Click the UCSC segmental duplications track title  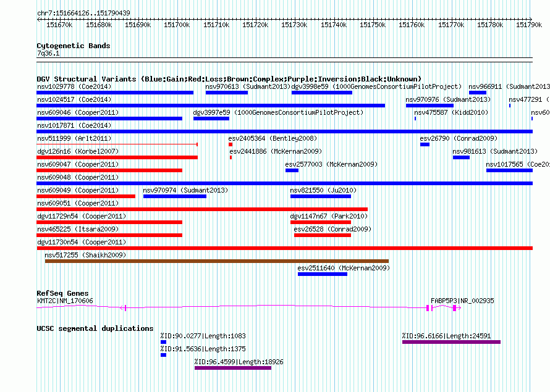(x=95, y=328)
